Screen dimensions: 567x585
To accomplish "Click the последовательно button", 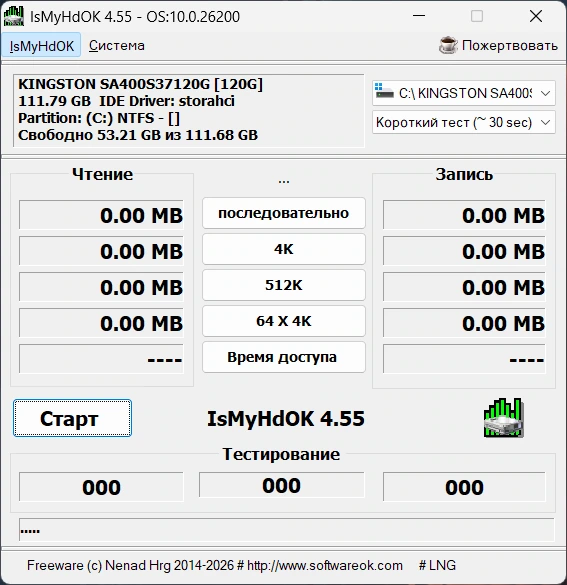I will 284,213.
